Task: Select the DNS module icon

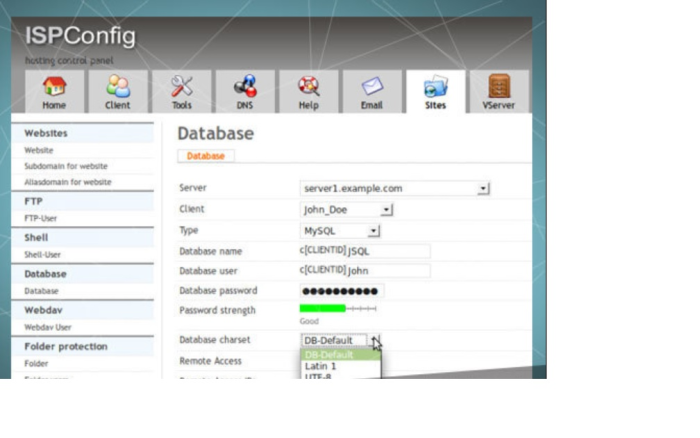Action: pos(245,89)
